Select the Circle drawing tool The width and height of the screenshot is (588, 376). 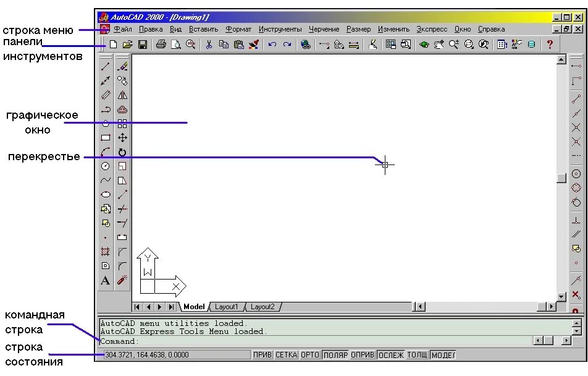point(106,166)
